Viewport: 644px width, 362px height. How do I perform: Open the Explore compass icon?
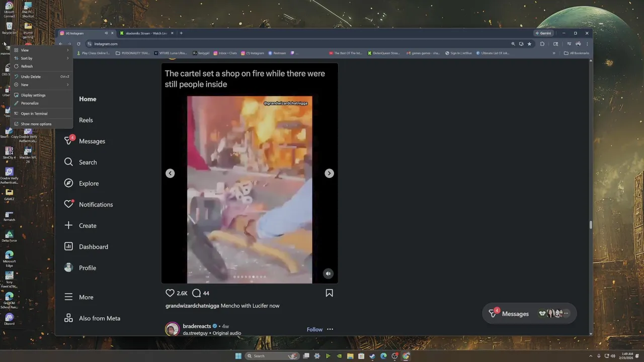click(x=68, y=184)
